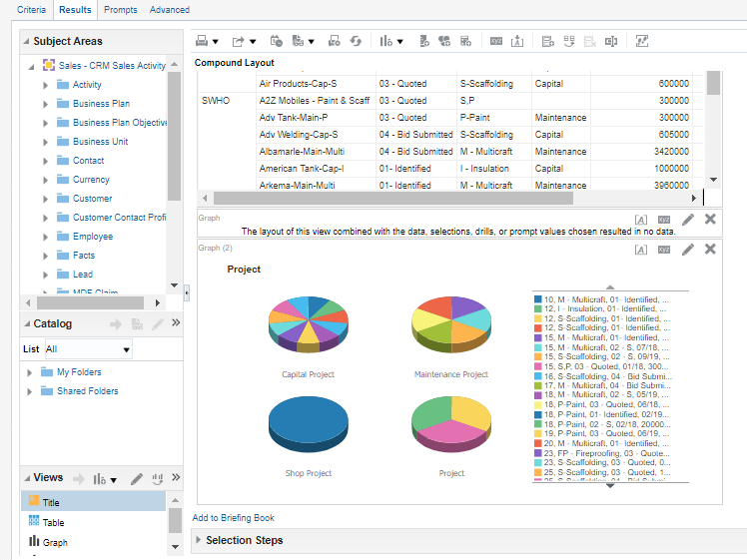Click the refresh results icon in toolbar
The height and width of the screenshot is (560, 747).
pyautogui.click(x=357, y=41)
